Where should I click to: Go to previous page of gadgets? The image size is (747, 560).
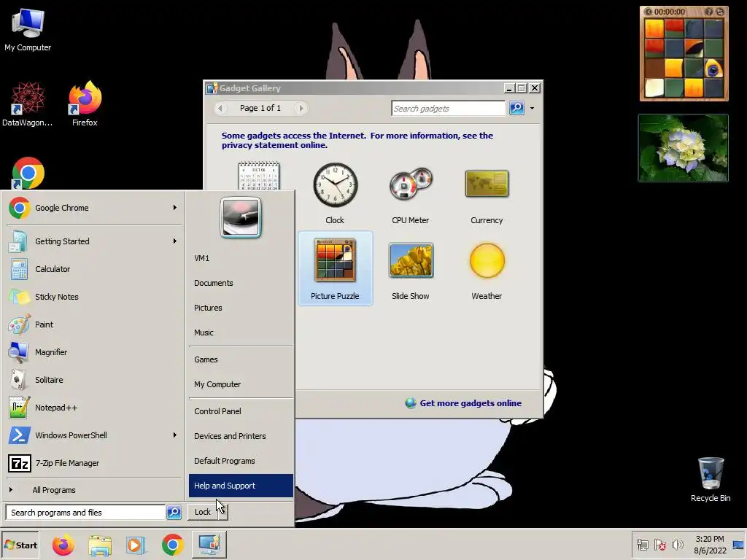220,108
